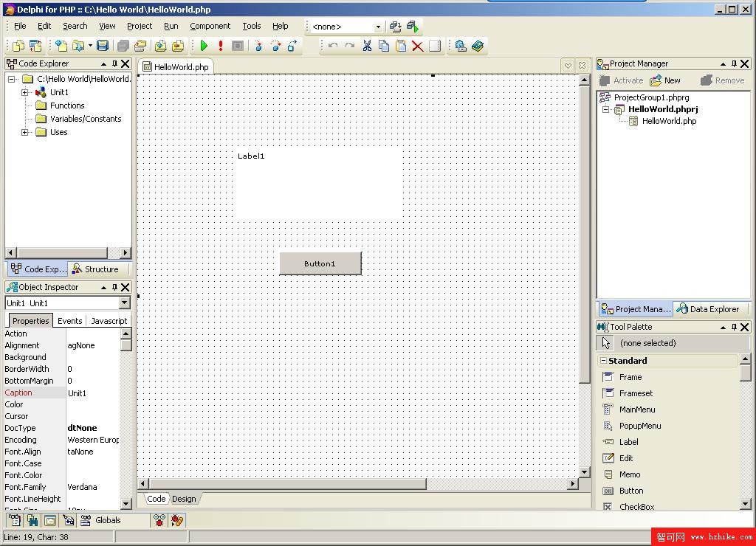Open the <none> dropdown in the toolbar
The height and width of the screenshot is (546, 756).
(x=378, y=27)
